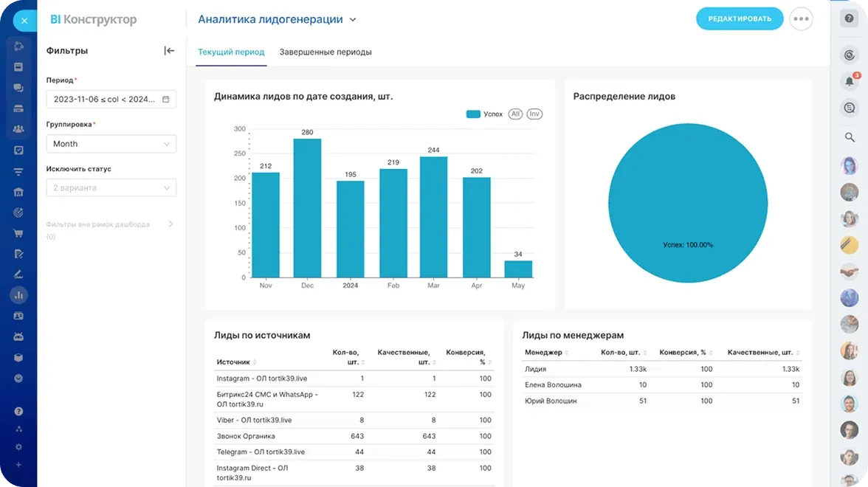Collapse the Фильтры panel using the arrow icon
The height and width of the screenshot is (487, 868).
pos(169,50)
